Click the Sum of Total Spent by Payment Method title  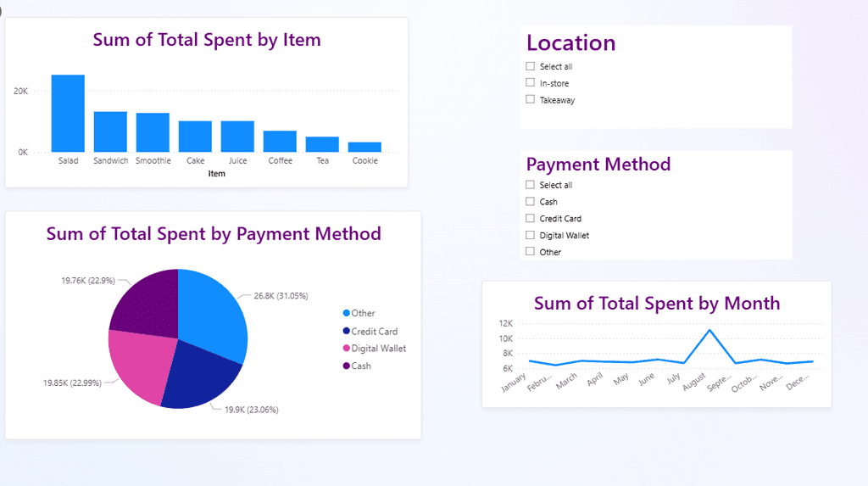click(214, 234)
